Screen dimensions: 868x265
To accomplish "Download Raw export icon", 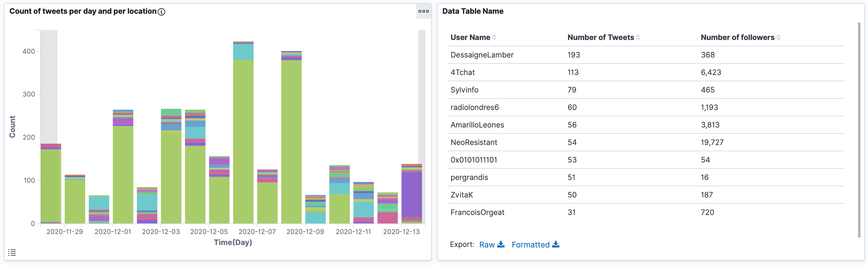I will coord(501,244).
